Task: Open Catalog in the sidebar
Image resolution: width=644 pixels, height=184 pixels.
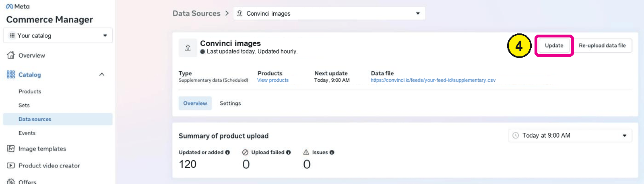Action: 30,75
